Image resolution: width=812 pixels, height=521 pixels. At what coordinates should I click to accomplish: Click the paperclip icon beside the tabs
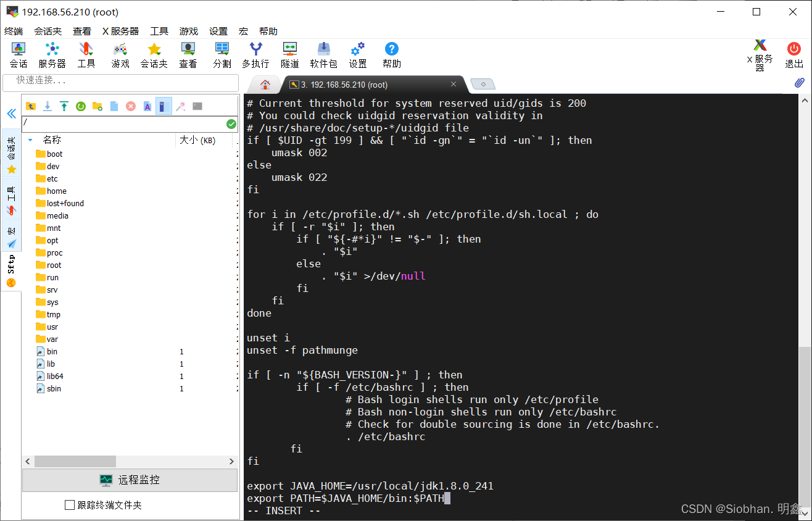(x=799, y=83)
